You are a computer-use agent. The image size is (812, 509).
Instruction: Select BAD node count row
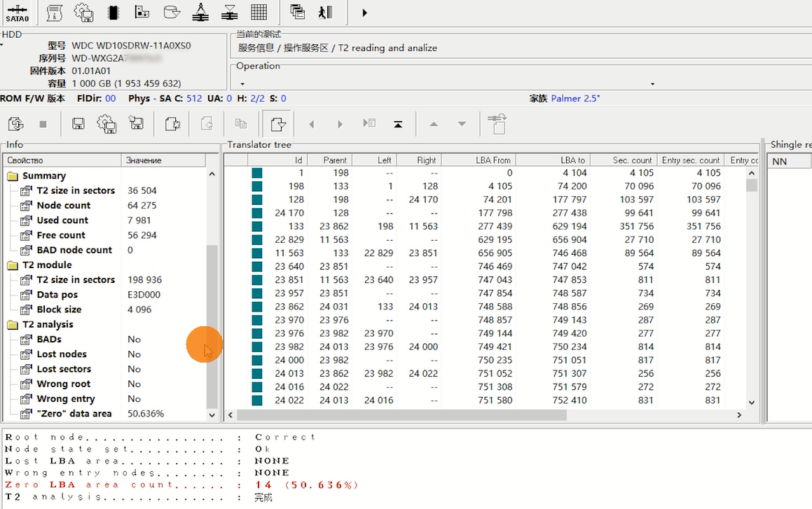[105, 251]
